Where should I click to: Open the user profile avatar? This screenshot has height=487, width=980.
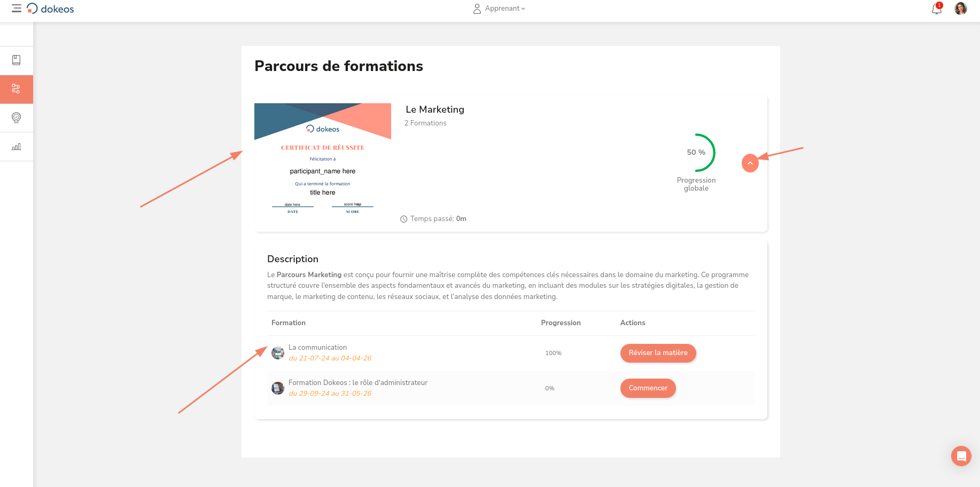point(961,9)
